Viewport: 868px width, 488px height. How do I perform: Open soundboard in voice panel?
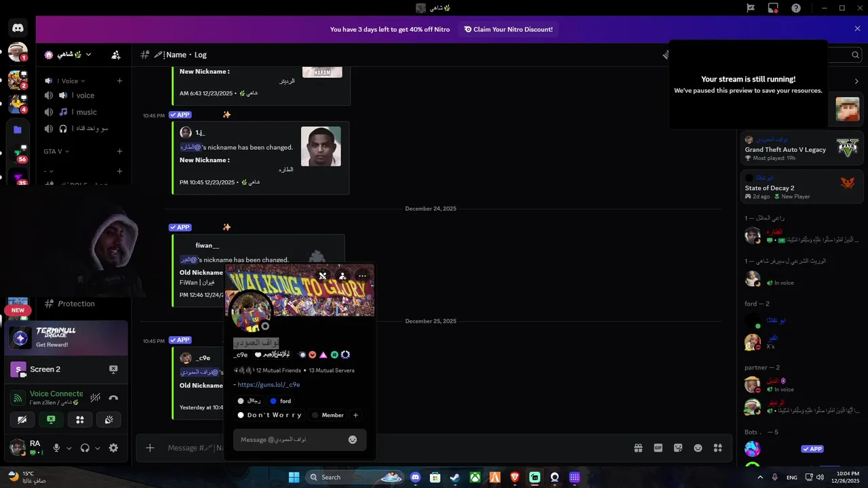tap(109, 420)
